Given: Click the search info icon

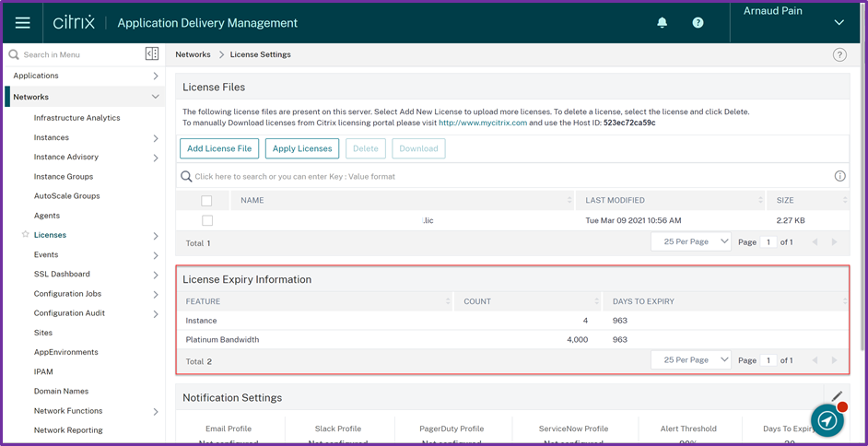Looking at the screenshot, I should pyautogui.click(x=839, y=176).
